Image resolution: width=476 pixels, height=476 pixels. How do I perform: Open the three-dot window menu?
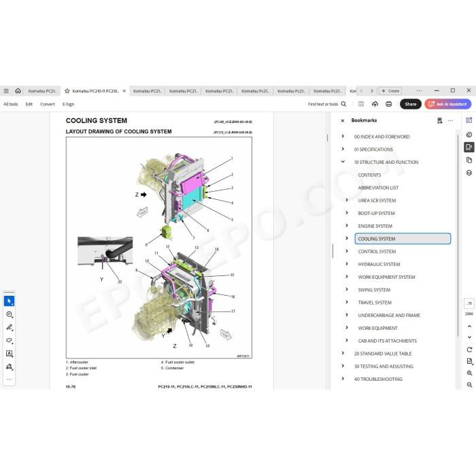coord(420,90)
